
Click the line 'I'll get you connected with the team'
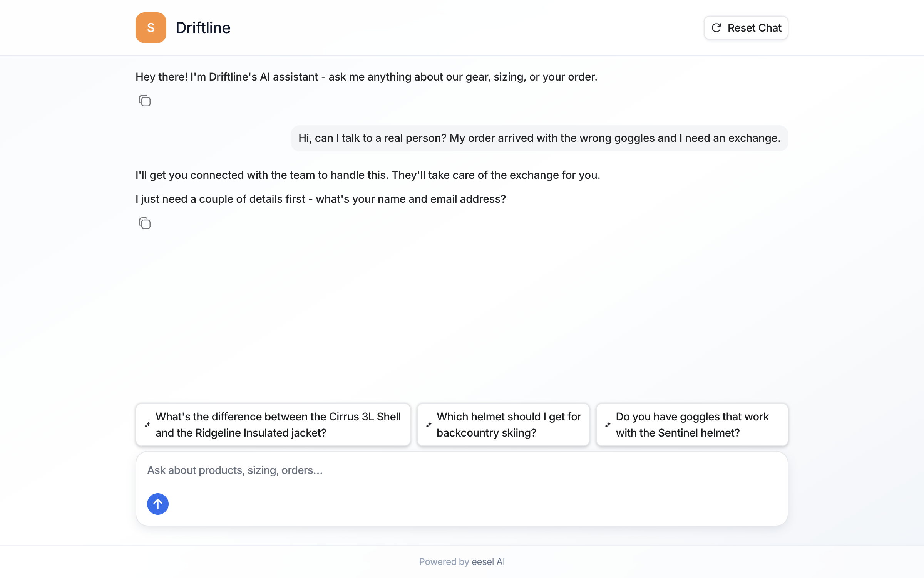[368, 175]
